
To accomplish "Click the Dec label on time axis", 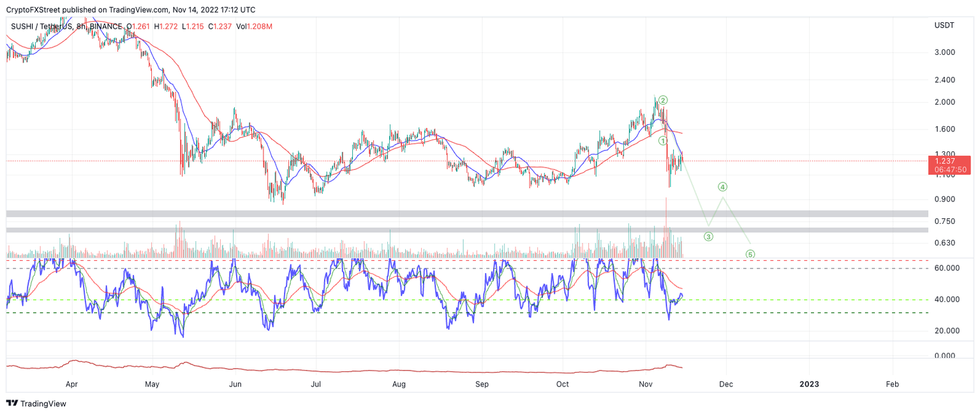I will click(725, 384).
